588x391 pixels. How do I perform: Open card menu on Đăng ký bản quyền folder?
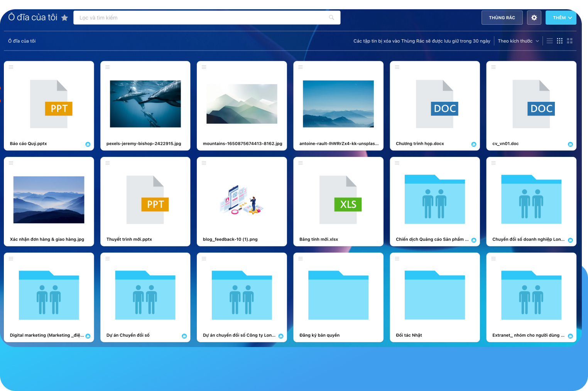(x=301, y=259)
